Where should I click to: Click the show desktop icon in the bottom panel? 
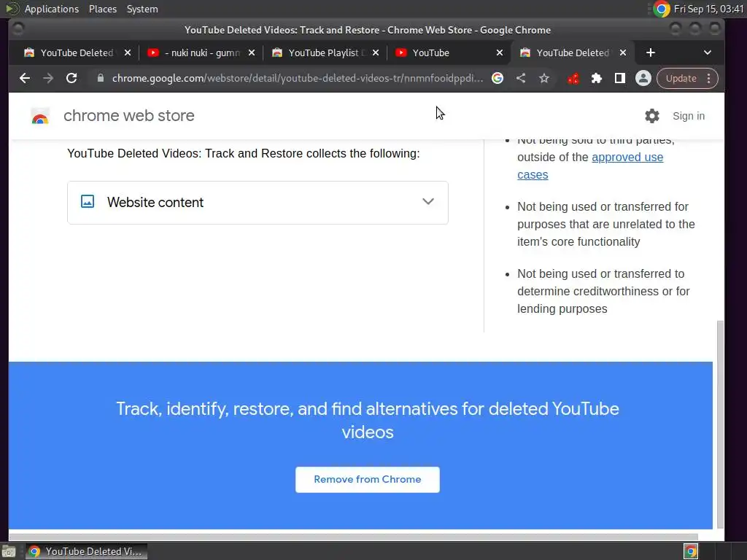[9, 551]
